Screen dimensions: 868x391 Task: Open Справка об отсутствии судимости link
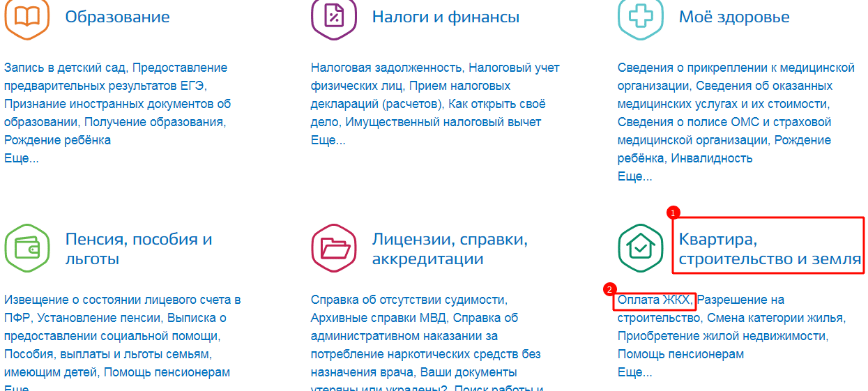[409, 300]
